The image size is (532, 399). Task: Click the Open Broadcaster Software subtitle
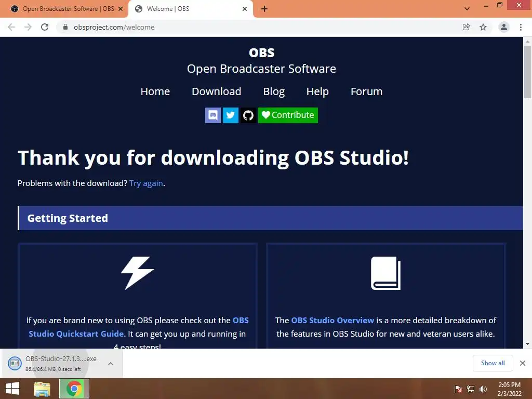pos(262,69)
